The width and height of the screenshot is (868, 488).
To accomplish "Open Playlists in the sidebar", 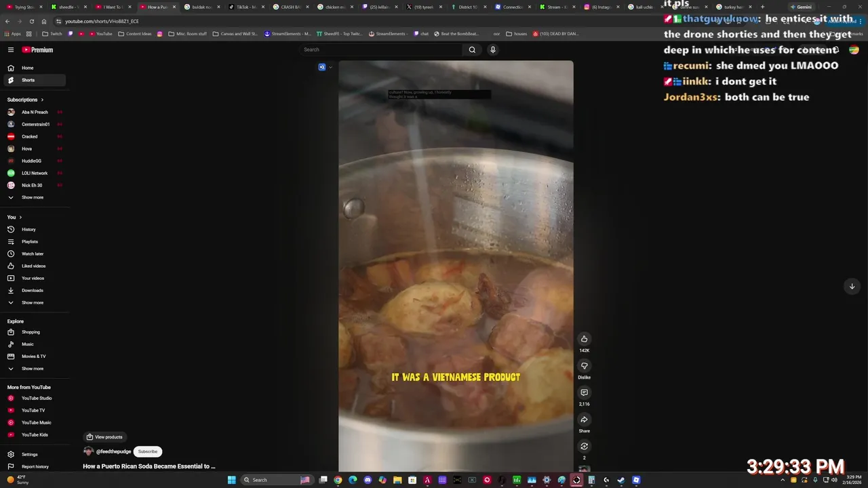I will (x=33, y=241).
